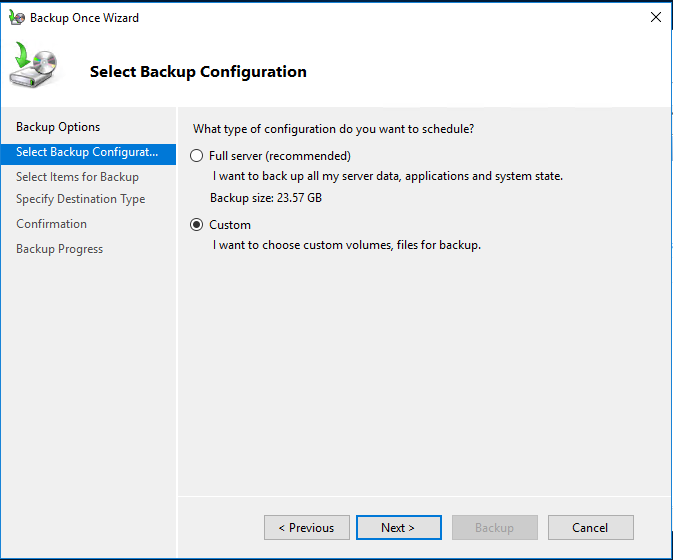
Task: Click the Select Backup Configuration heading
Action: click(x=198, y=72)
